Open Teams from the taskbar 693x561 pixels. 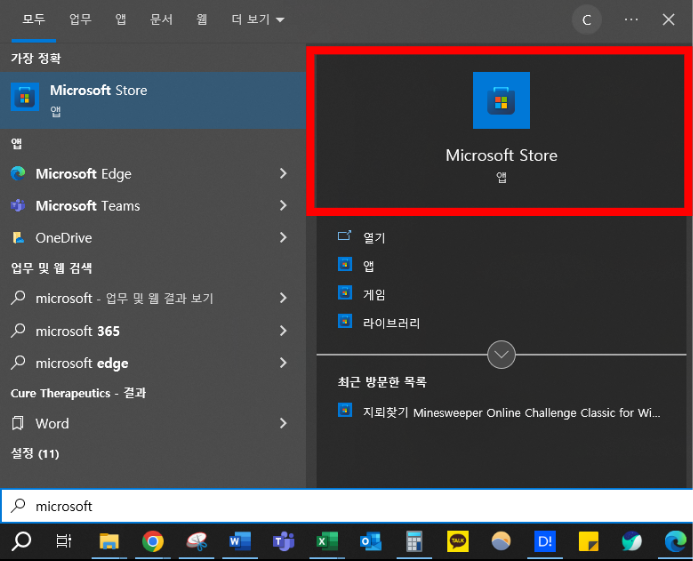283,541
